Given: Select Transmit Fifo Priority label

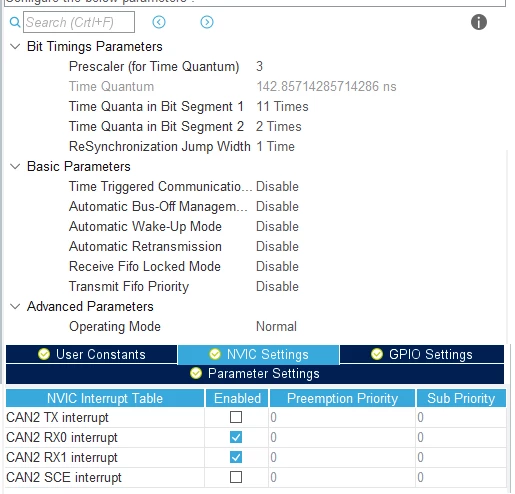Looking at the screenshot, I should click(x=129, y=286).
